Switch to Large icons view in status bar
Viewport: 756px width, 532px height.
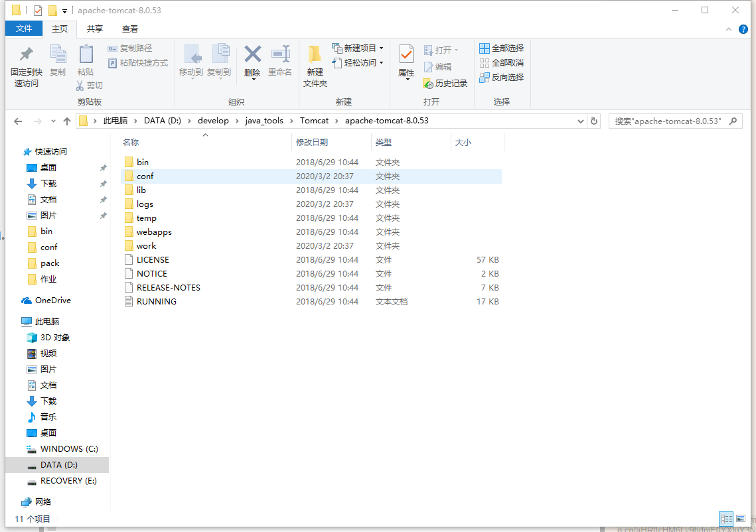[x=741, y=519]
